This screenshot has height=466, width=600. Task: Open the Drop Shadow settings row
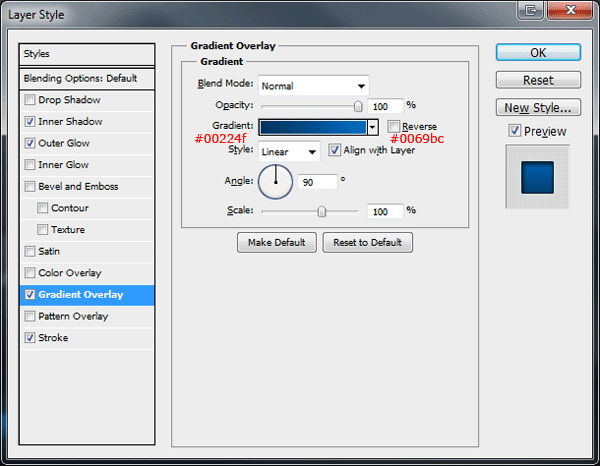87,100
